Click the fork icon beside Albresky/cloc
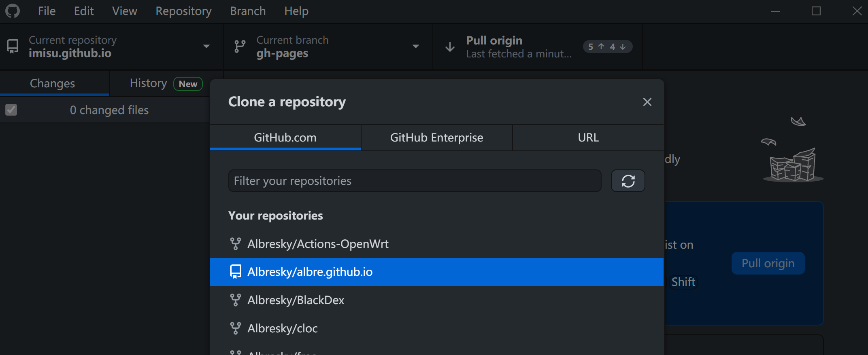Screen dimensions: 868x355 [x=235, y=328]
